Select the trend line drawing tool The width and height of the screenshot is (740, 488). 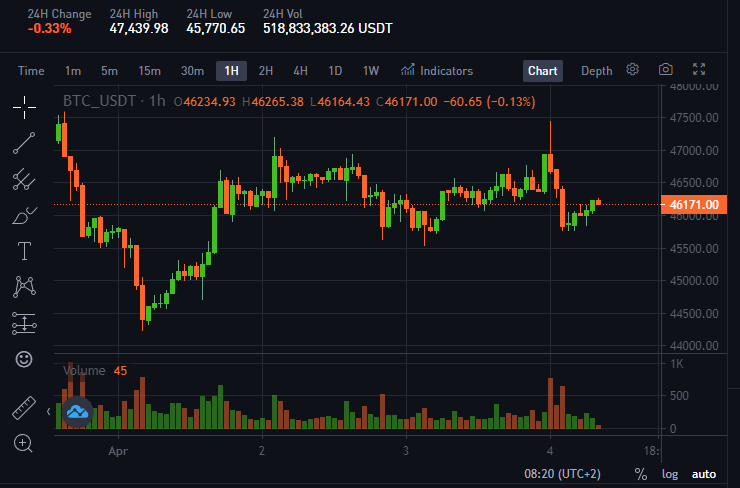click(24, 143)
